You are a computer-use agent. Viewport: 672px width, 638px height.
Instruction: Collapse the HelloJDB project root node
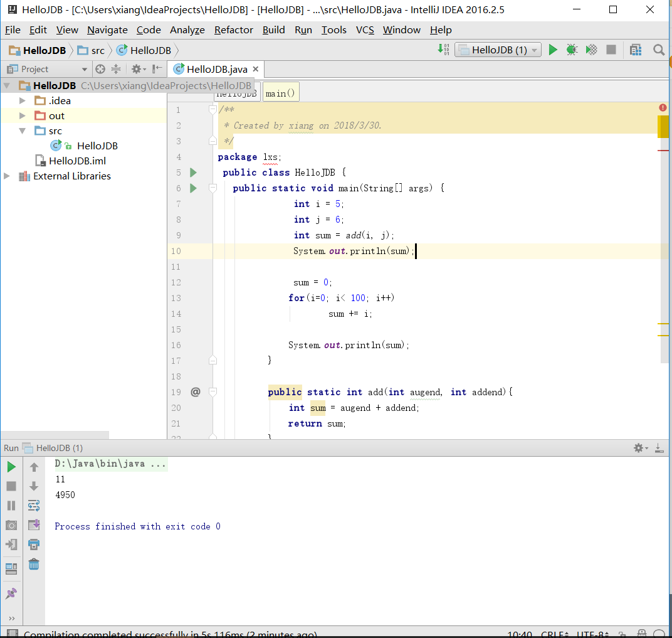(7, 85)
